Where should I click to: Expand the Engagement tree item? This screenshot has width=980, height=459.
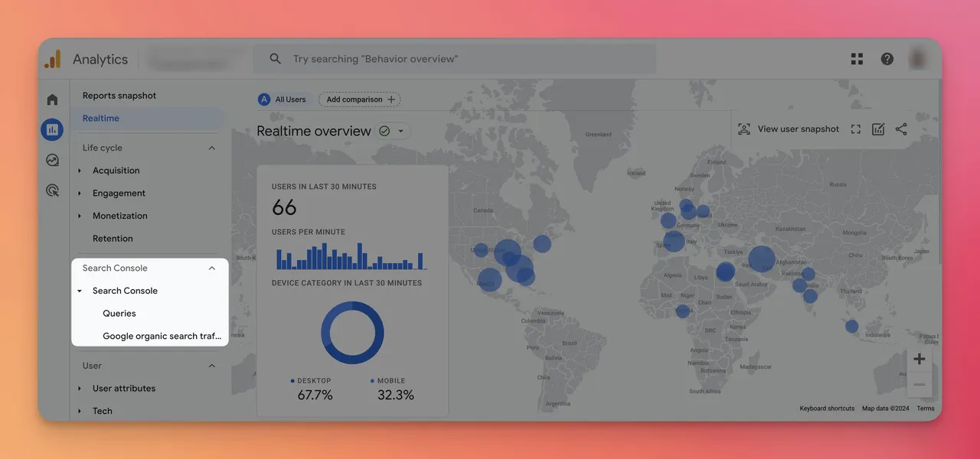(x=80, y=194)
